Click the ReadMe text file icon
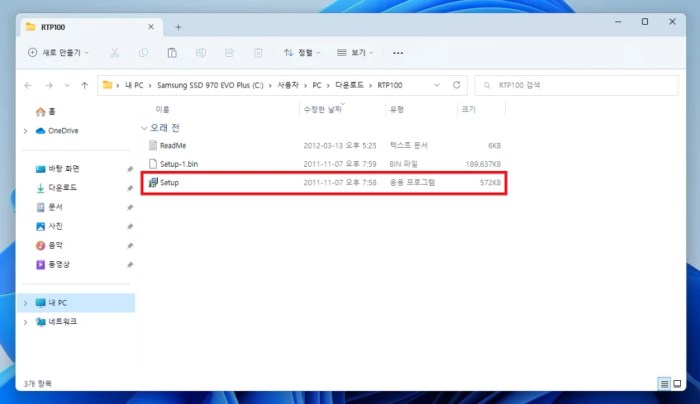 [x=153, y=145]
